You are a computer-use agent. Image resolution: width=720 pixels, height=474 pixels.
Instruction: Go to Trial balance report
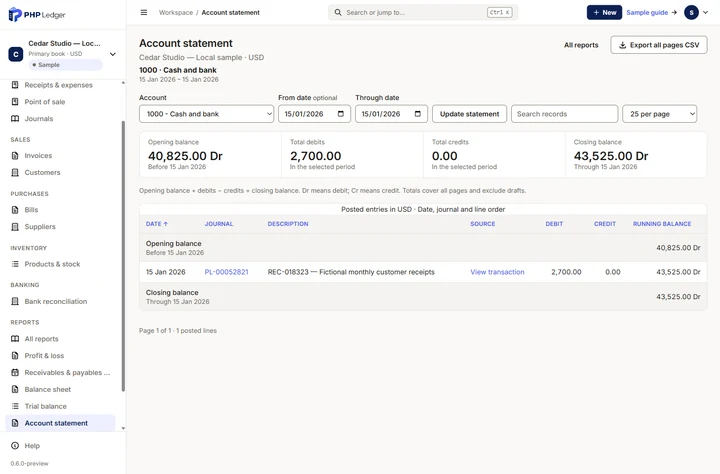[x=45, y=406]
